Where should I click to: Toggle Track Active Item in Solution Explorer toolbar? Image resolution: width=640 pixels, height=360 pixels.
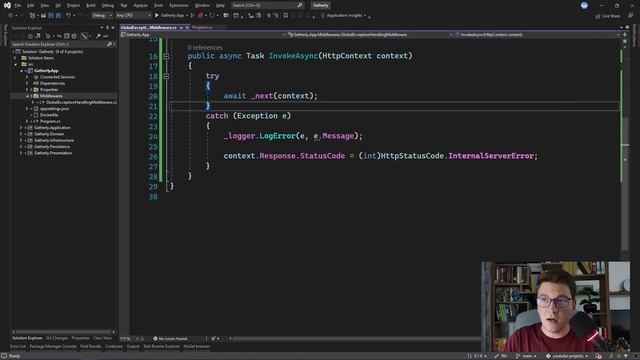(84, 36)
